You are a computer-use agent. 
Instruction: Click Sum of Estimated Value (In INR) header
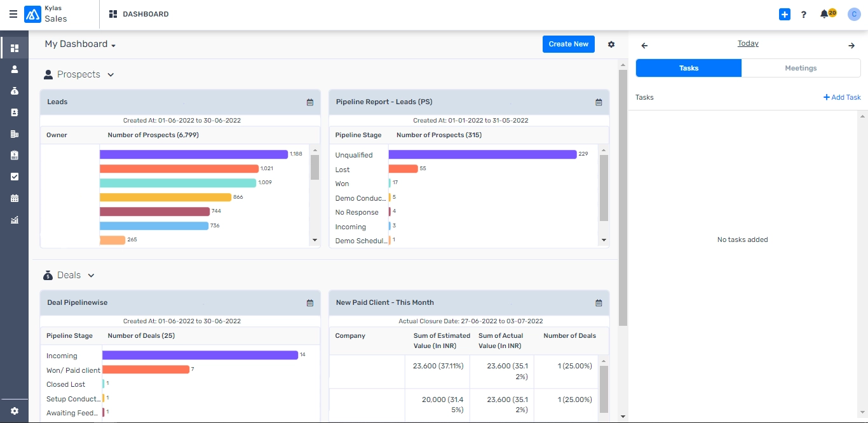[x=442, y=340]
